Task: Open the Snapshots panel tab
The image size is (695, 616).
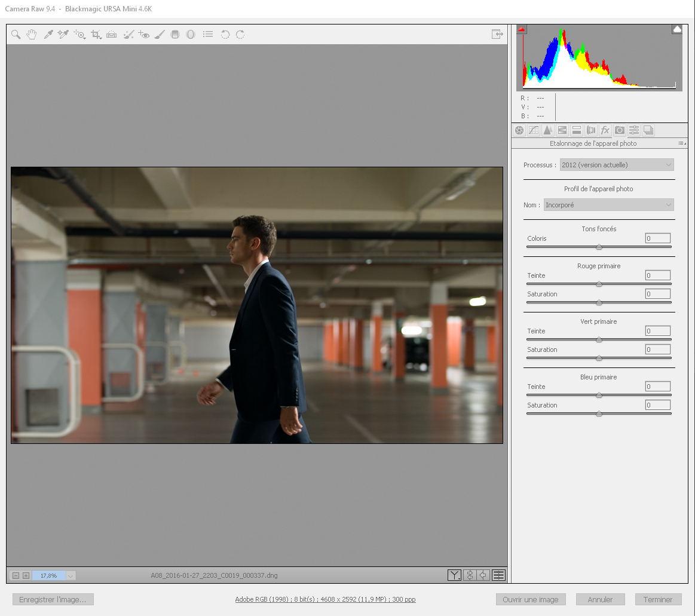Action: 648,130
